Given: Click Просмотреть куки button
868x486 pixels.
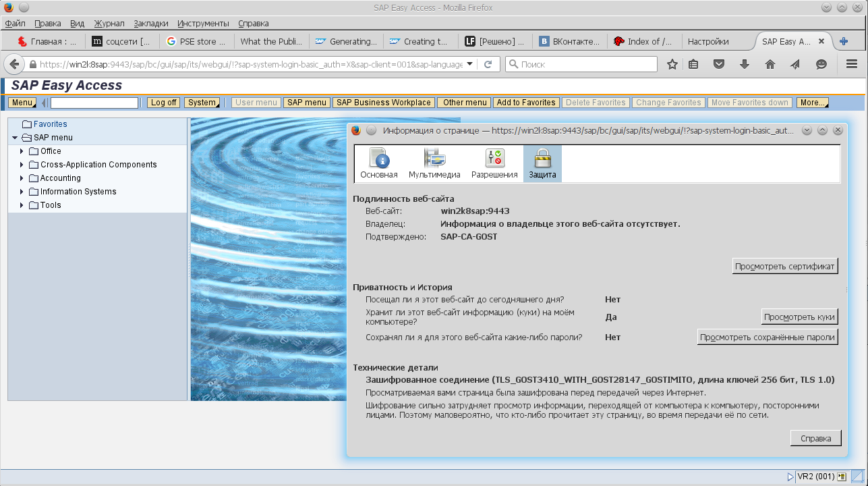Looking at the screenshot, I should (799, 317).
